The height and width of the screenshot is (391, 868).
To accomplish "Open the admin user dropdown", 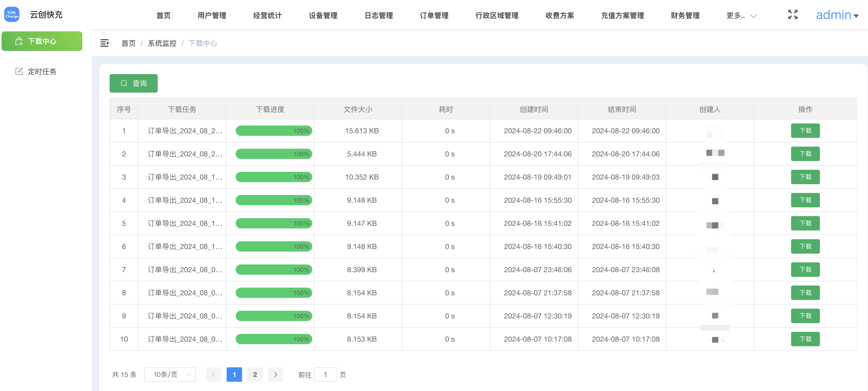I will click(837, 15).
